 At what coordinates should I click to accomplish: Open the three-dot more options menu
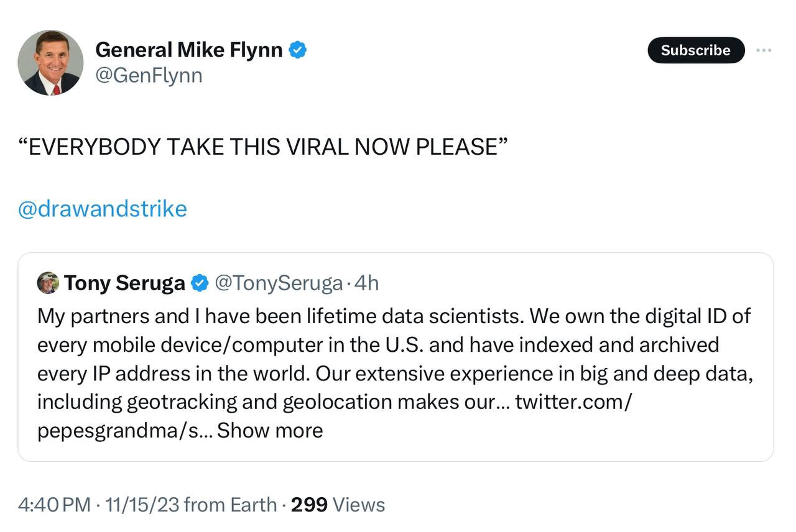pyautogui.click(x=764, y=50)
